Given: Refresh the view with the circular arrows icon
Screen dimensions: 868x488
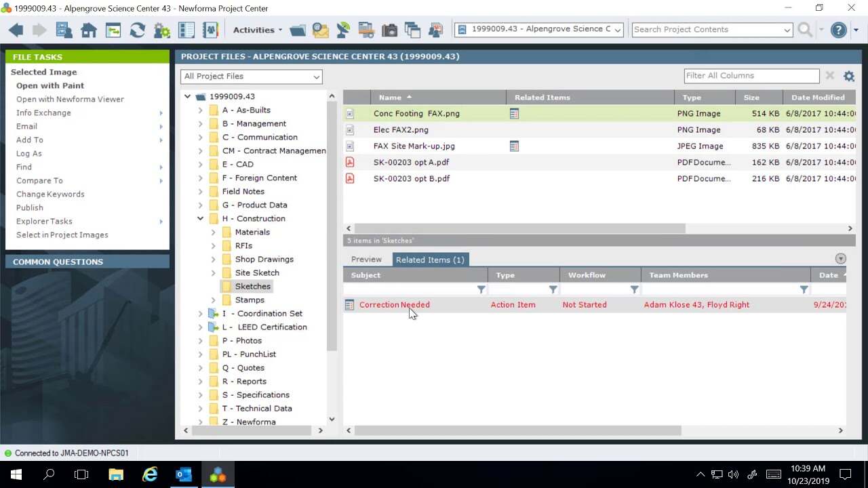Looking at the screenshot, I should tap(138, 30).
